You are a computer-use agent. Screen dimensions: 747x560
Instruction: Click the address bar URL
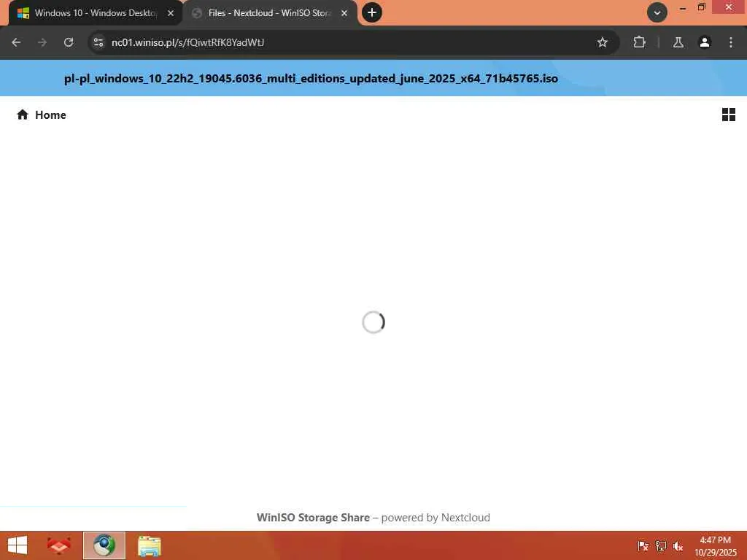(187, 42)
